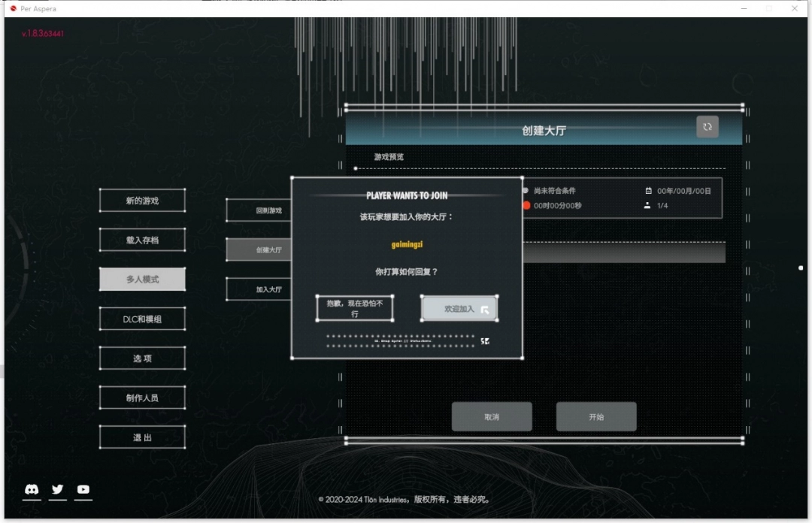Click the Per Aspera app icon in title bar
Viewport: 812px width, 523px height.
[13, 8]
